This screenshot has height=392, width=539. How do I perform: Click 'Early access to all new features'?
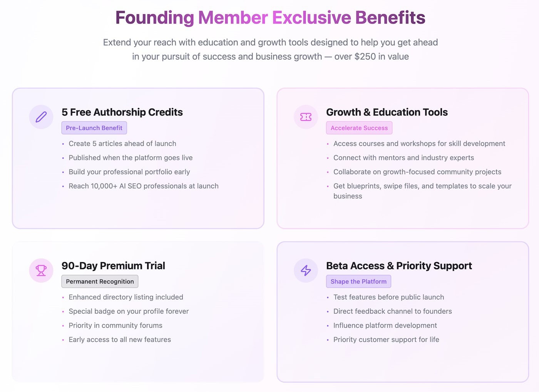(120, 340)
